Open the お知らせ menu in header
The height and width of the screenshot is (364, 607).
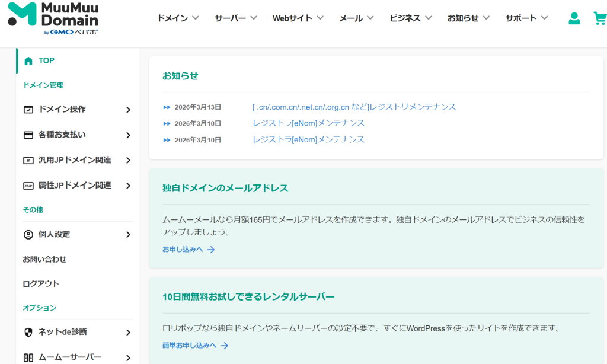coord(468,18)
